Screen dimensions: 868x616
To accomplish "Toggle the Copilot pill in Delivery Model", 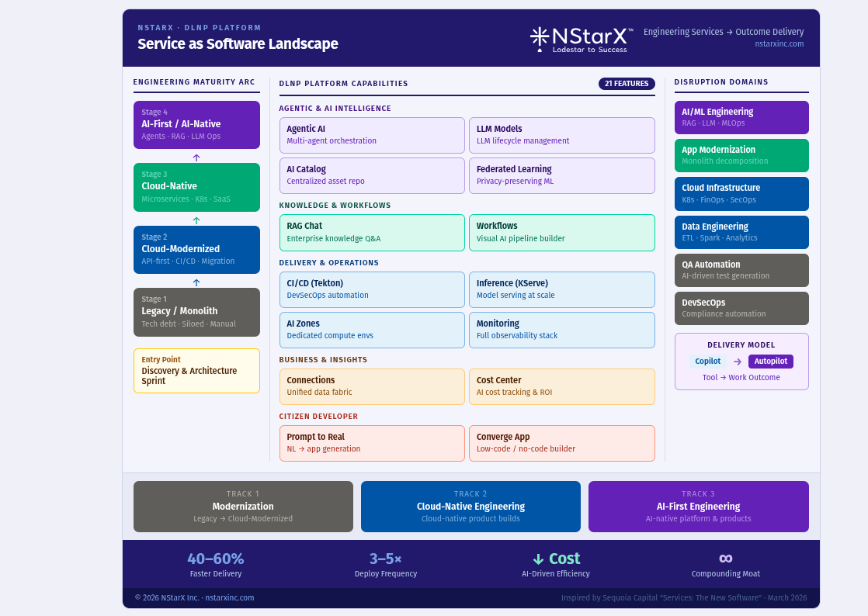I will point(707,361).
